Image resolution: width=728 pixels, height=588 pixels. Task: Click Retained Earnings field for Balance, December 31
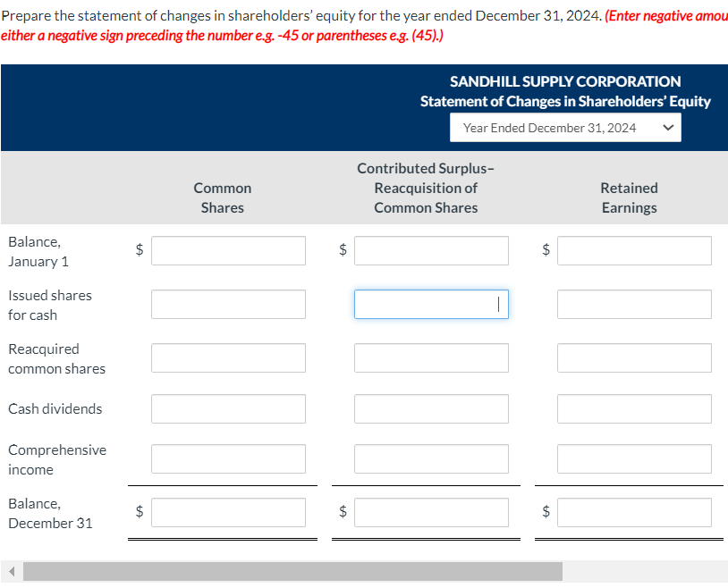pyautogui.click(x=634, y=512)
